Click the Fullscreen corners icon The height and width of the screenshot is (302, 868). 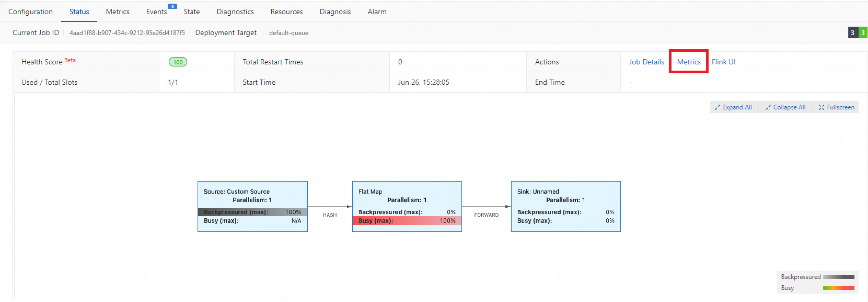pos(821,107)
